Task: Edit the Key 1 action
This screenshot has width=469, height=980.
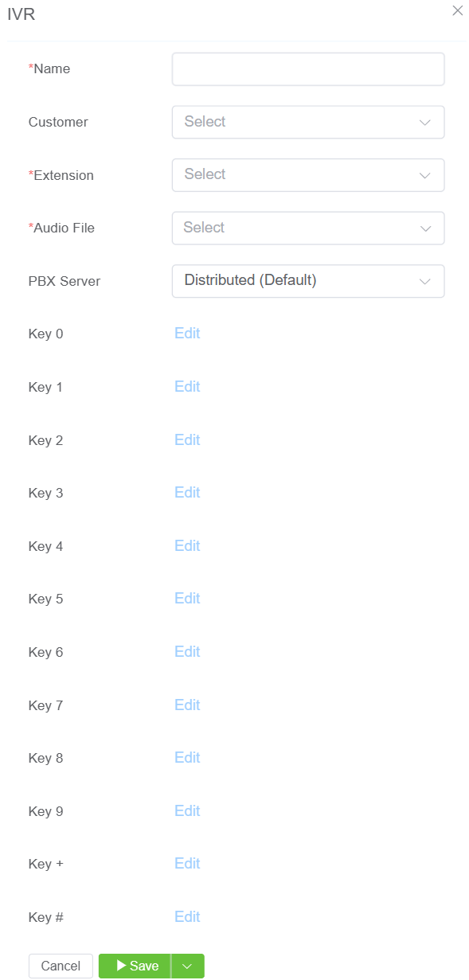Action: (x=187, y=387)
